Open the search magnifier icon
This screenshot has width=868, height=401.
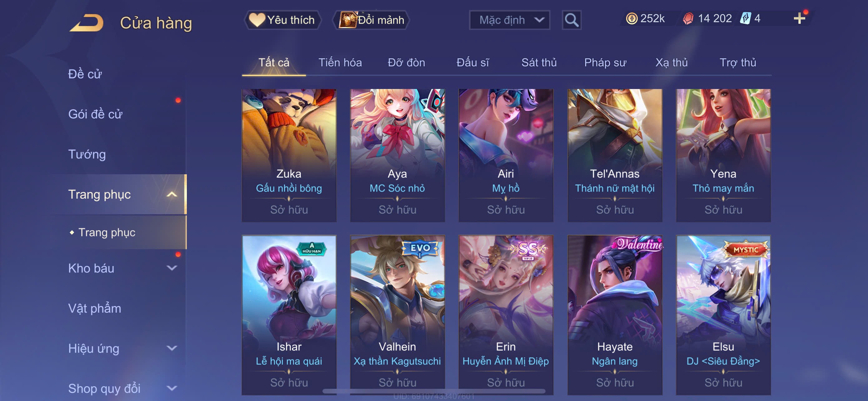571,20
